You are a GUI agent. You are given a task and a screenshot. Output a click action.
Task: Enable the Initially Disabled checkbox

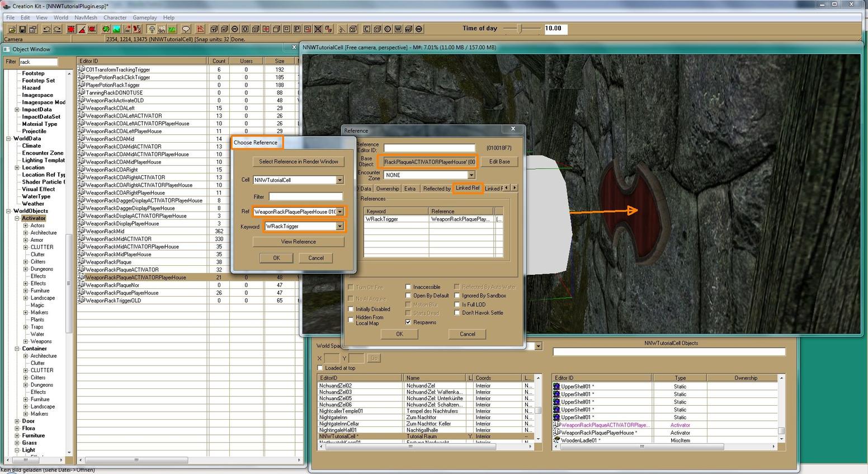click(351, 309)
